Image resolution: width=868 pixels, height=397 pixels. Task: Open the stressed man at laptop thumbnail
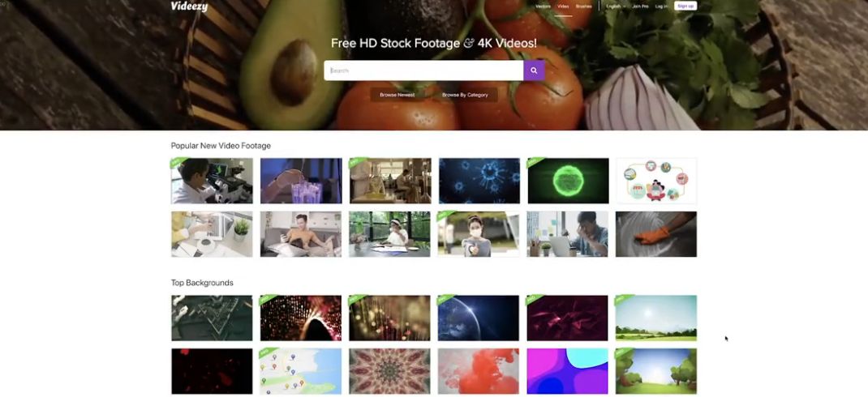[568, 234]
